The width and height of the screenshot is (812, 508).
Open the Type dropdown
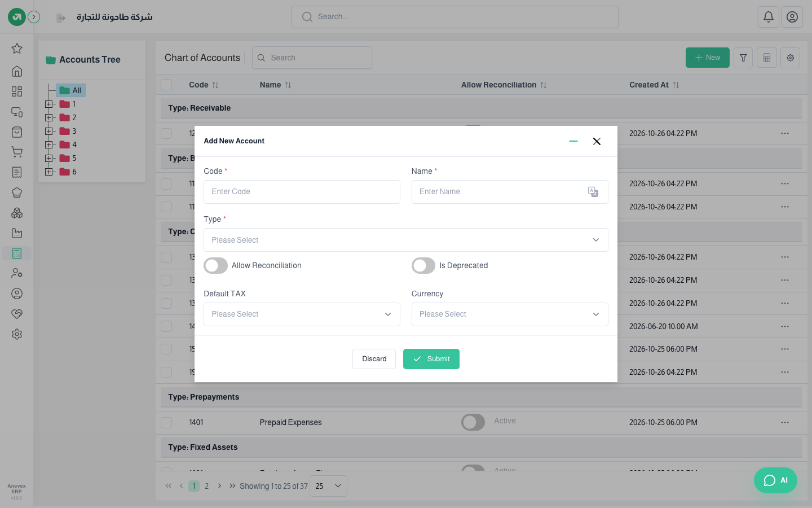tap(406, 240)
